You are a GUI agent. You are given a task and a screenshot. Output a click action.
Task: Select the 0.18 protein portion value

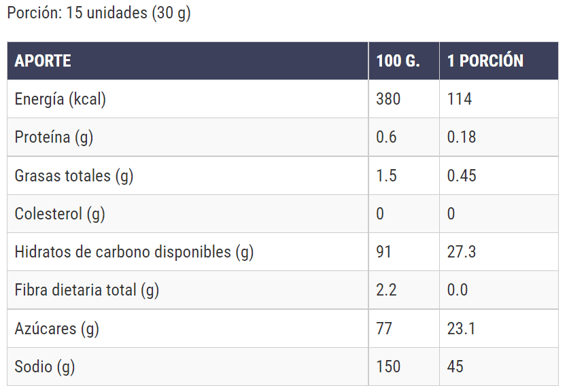tap(462, 137)
